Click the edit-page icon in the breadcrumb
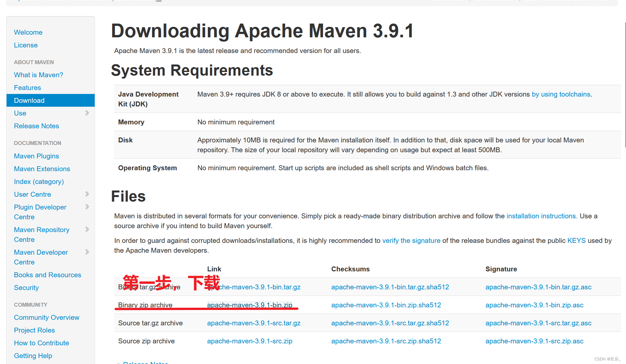Viewport: 626px width, 364px height. coord(159,1)
